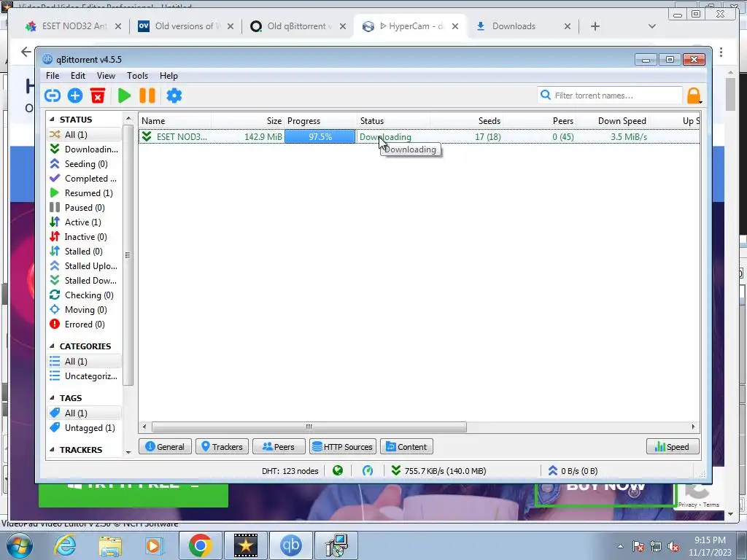Click the orange lock UI icon
Viewport: 747px width, 560px height.
[x=694, y=96]
